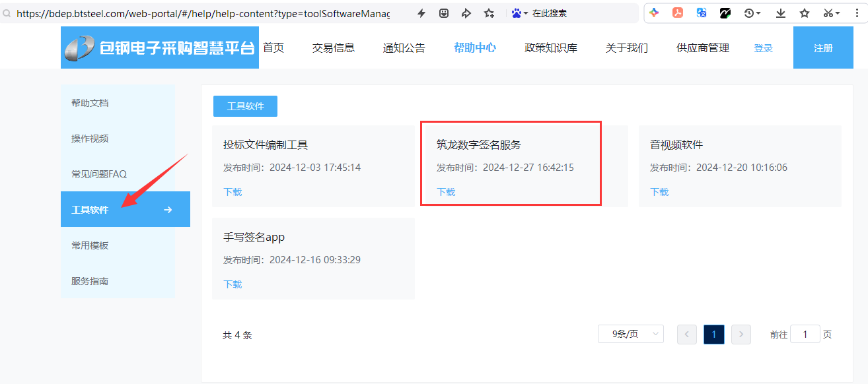Open 操作视频 in the help sidebar

90,139
